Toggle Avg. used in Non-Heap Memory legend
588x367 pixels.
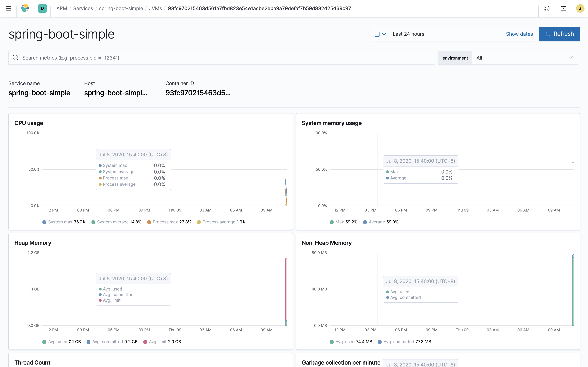coord(351,341)
